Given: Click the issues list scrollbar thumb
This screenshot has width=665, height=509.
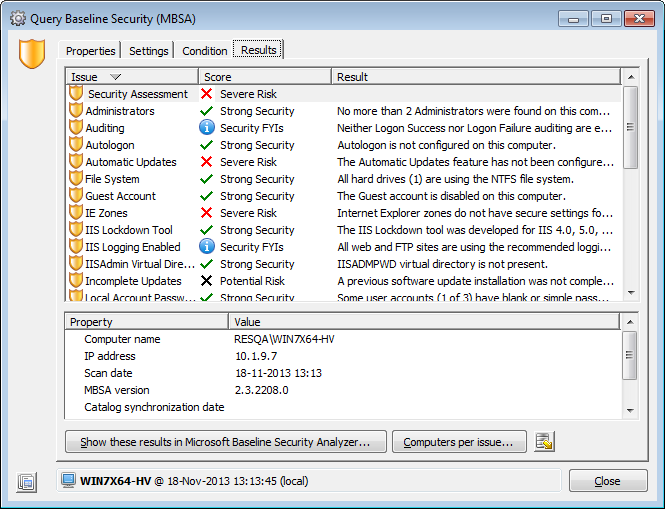Looking at the screenshot, I should click(x=631, y=127).
